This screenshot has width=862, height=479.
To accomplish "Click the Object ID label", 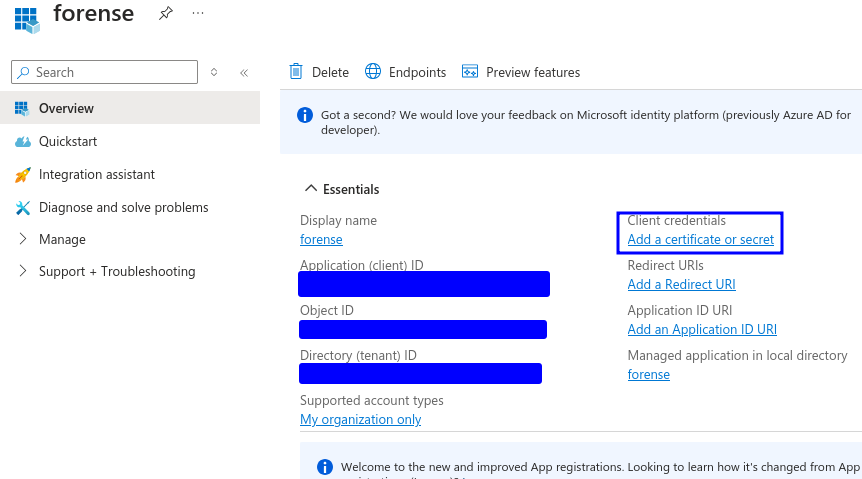I will [x=327, y=310].
